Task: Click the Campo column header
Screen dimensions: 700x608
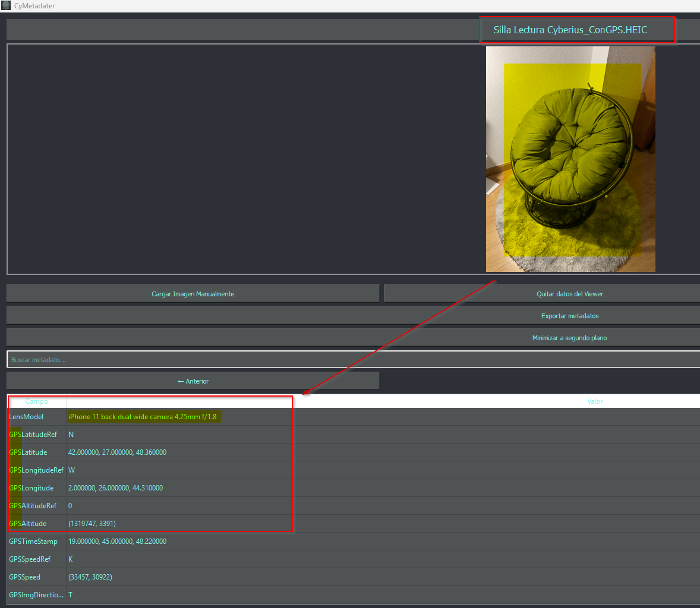Action: pos(37,401)
